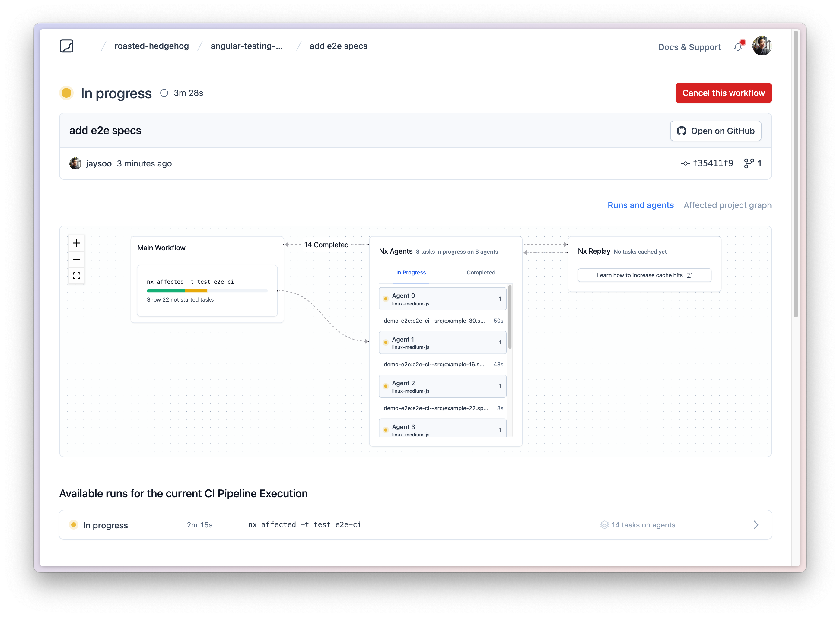
Task: Expand the Affected project graph view
Action: point(727,204)
